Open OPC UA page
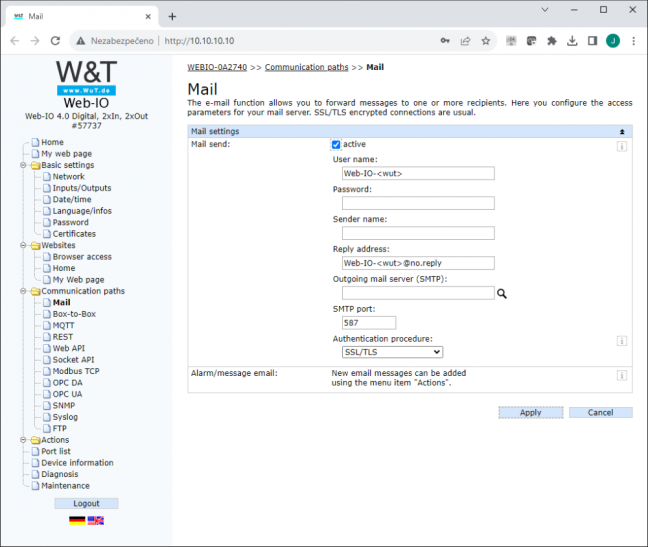This screenshot has height=547, width=648. coord(67,394)
